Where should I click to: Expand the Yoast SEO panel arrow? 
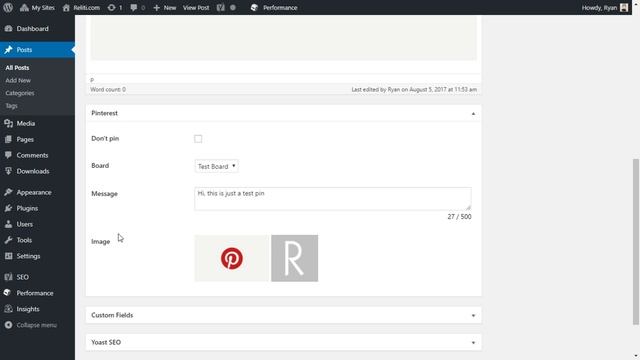pos(473,342)
